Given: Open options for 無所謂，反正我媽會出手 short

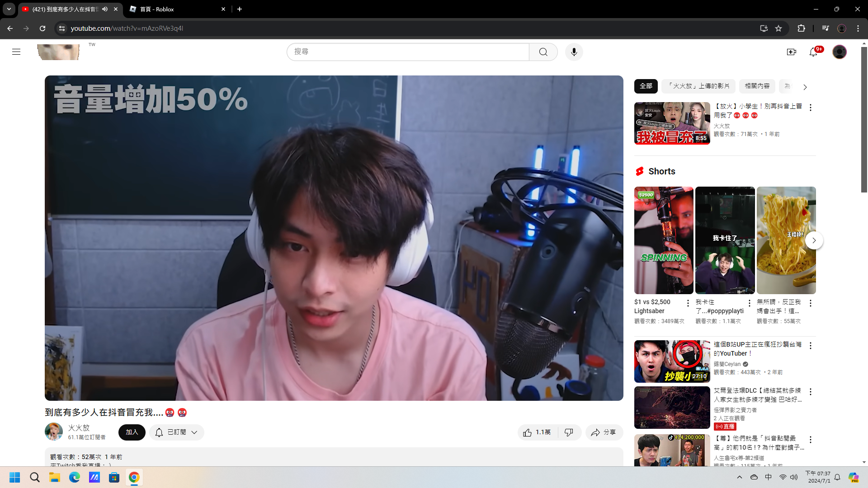Looking at the screenshot, I should (x=811, y=303).
